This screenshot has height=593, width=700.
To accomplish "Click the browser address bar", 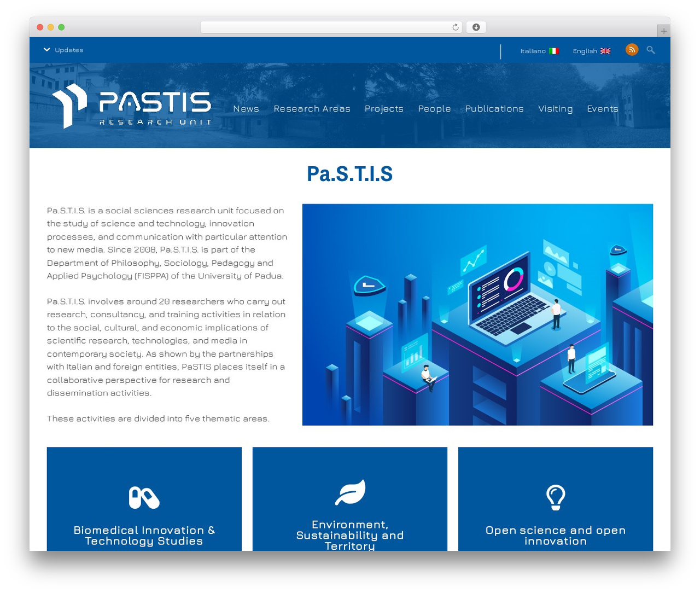I will click(x=331, y=27).
